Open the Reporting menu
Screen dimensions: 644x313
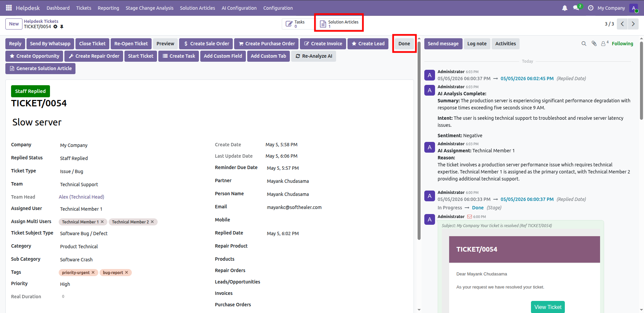click(108, 8)
